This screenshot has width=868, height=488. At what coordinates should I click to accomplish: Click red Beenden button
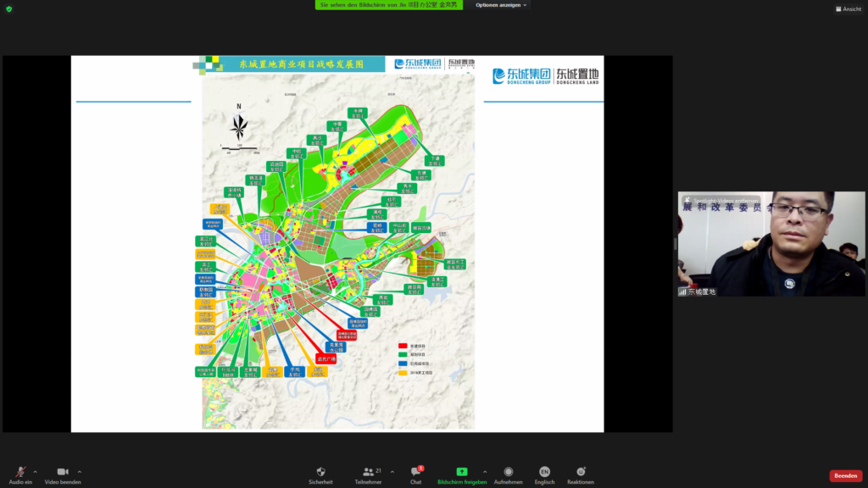(845, 476)
